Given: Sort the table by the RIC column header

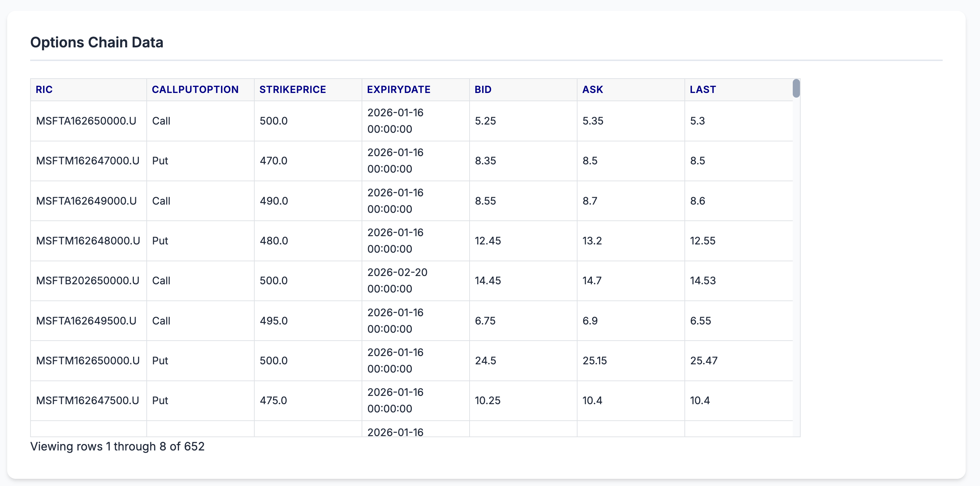Looking at the screenshot, I should (x=44, y=89).
